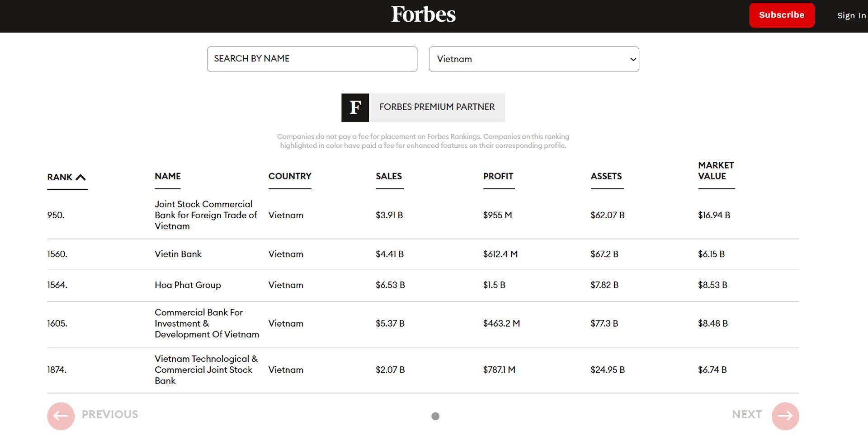Sort by Market Value column header
The height and width of the screenshot is (440, 868).
point(716,171)
